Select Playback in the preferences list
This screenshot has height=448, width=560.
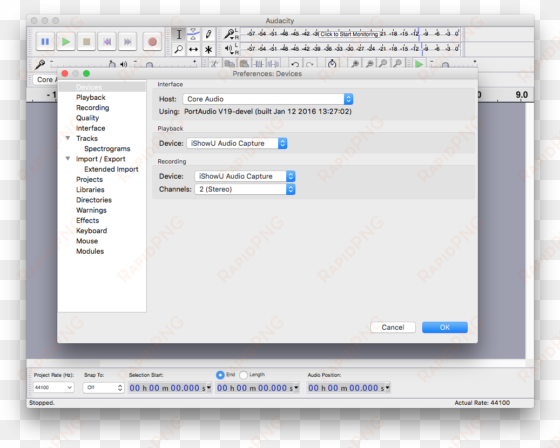(91, 97)
